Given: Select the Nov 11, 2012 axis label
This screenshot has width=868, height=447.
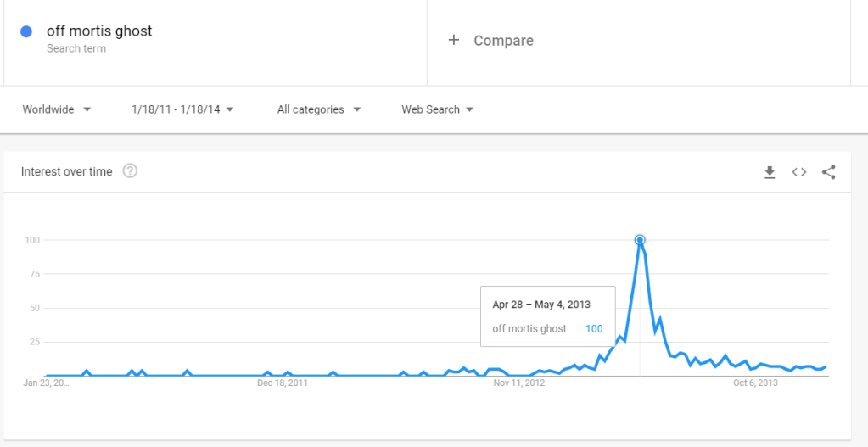Looking at the screenshot, I should pos(519,383).
